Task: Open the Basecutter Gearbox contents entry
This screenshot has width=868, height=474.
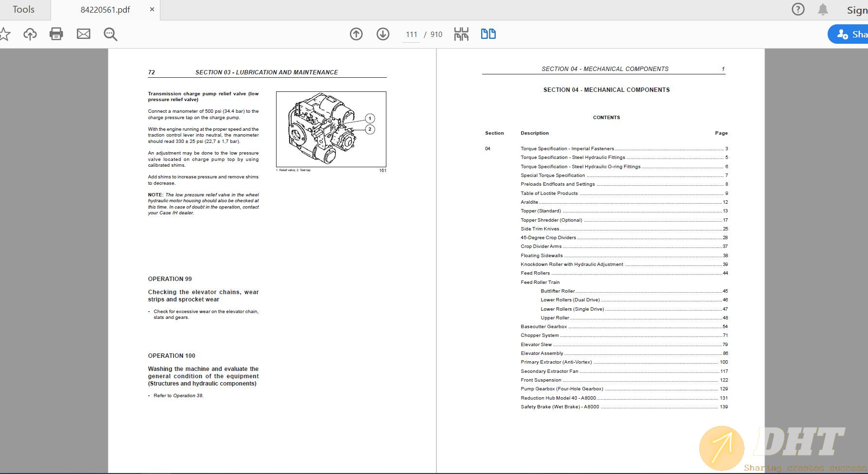Action: 544,326
